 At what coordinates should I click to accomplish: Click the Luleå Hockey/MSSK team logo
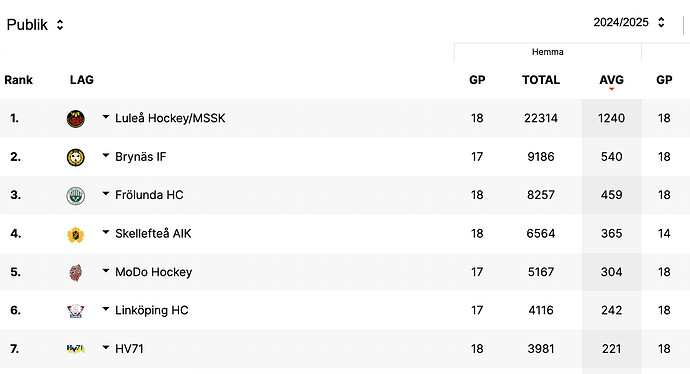click(76, 119)
